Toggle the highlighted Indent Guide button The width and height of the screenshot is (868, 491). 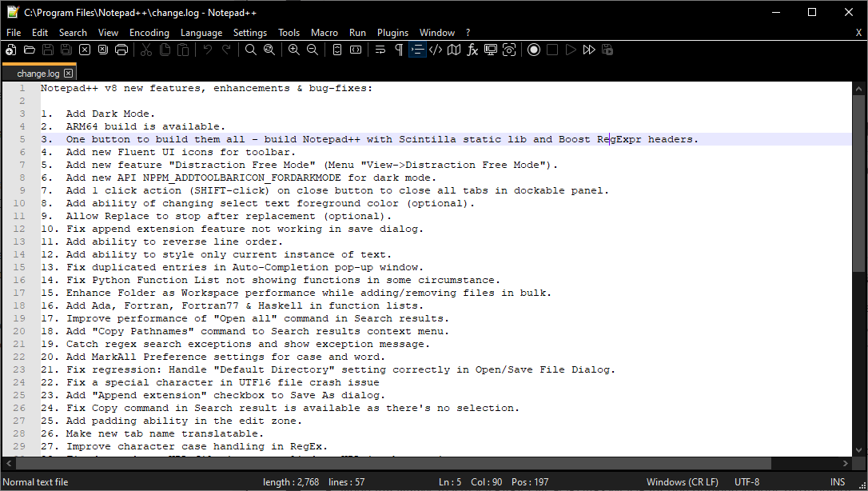pyautogui.click(x=417, y=50)
